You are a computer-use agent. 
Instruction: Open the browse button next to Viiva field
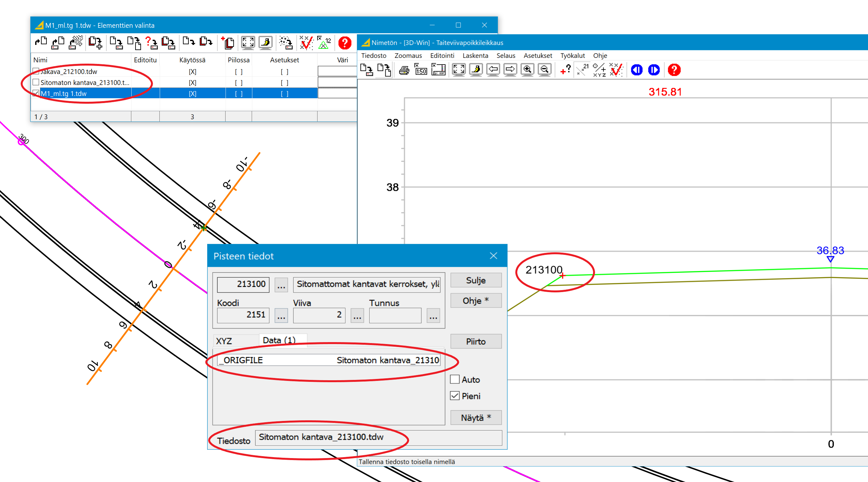357,315
